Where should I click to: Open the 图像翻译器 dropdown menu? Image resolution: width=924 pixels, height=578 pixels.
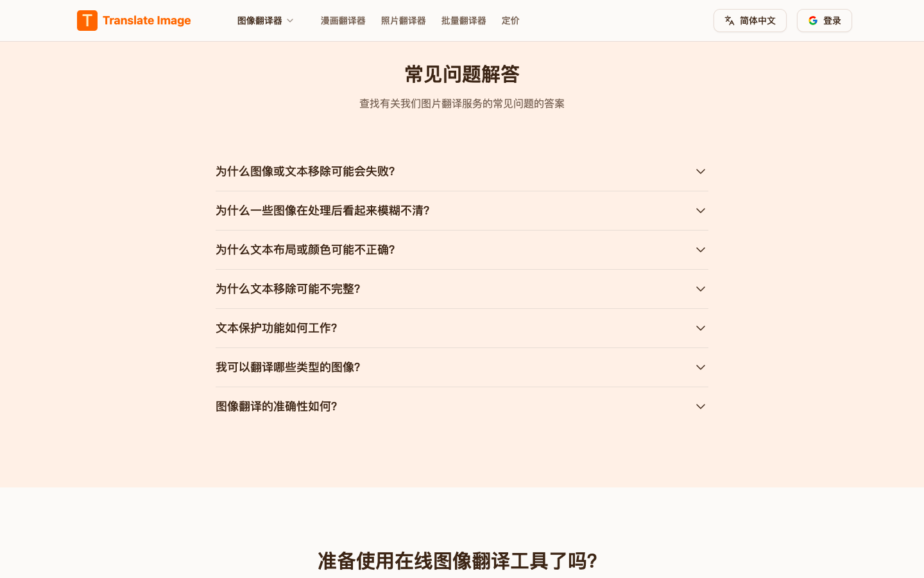coord(266,21)
